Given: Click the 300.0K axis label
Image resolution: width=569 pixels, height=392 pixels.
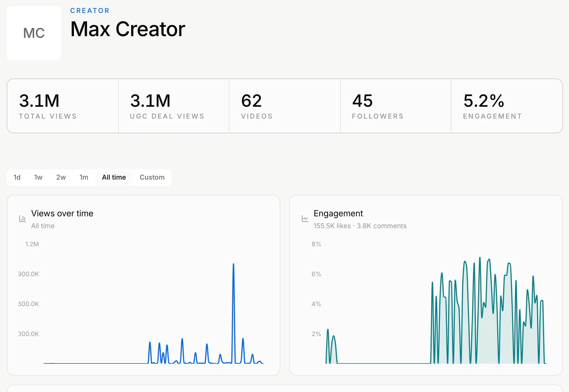Looking at the screenshot, I should [x=29, y=334].
